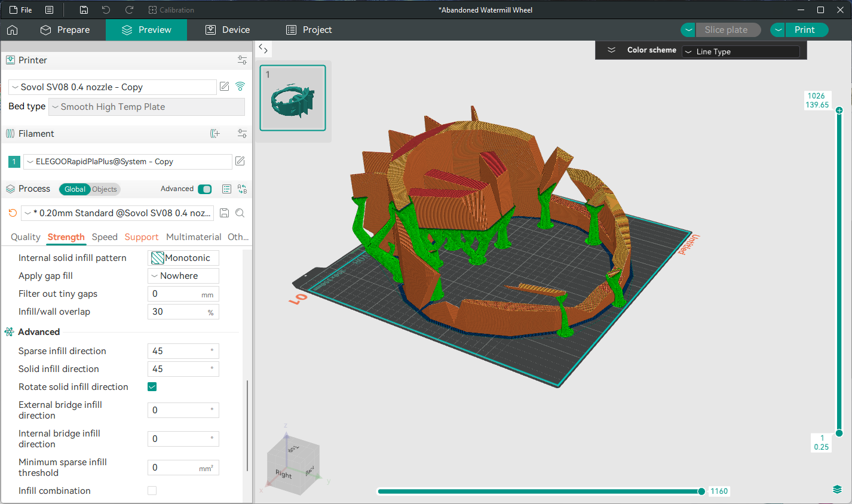Select plate 1 thumbnail

293,98
